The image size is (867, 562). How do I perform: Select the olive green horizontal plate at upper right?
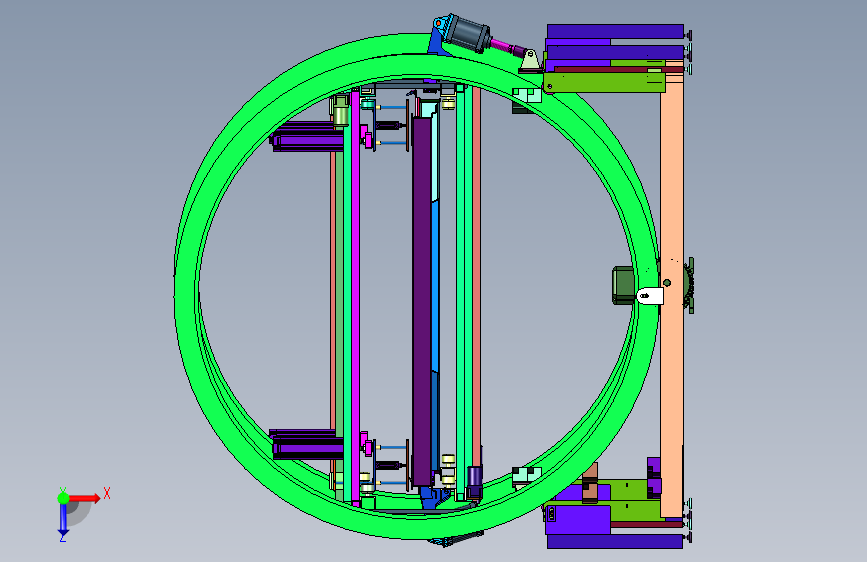pyautogui.click(x=604, y=82)
